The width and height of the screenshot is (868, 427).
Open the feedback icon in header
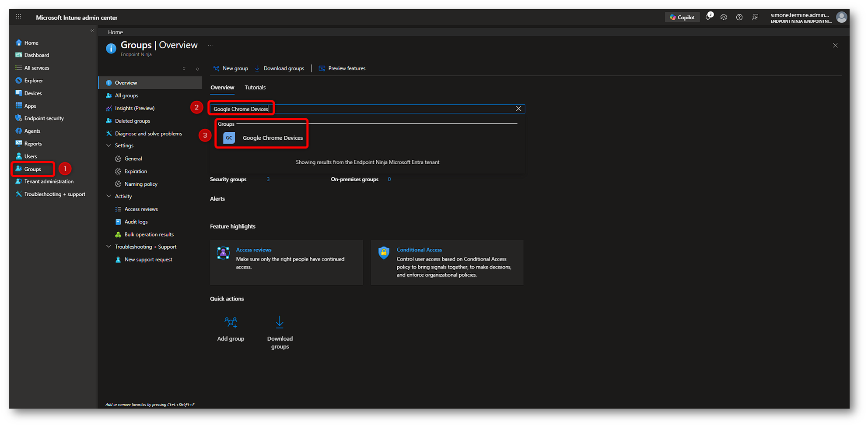tap(755, 18)
